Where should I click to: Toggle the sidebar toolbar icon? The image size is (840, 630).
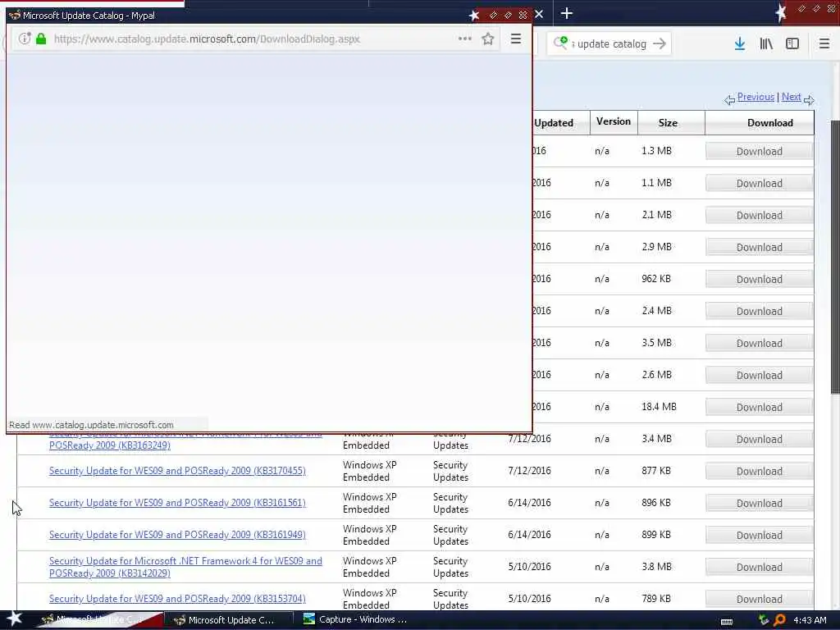(792, 43)
